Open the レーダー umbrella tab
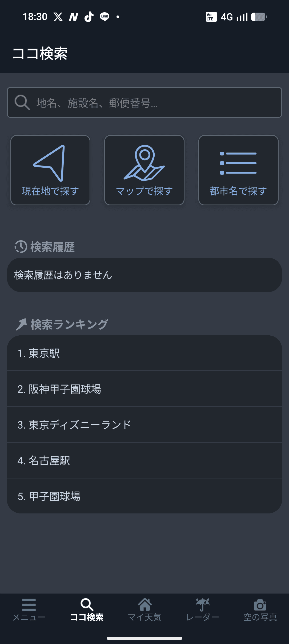 (202, 609)
